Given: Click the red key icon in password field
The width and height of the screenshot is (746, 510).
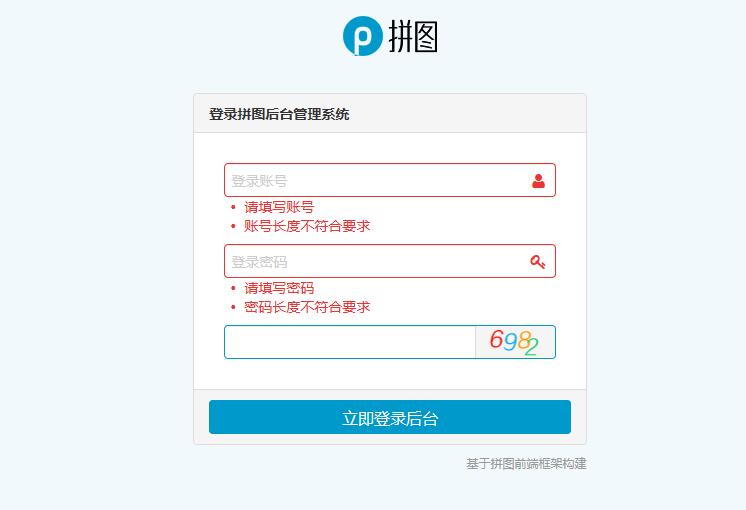Looking at the screenshot, I should 538,262.
